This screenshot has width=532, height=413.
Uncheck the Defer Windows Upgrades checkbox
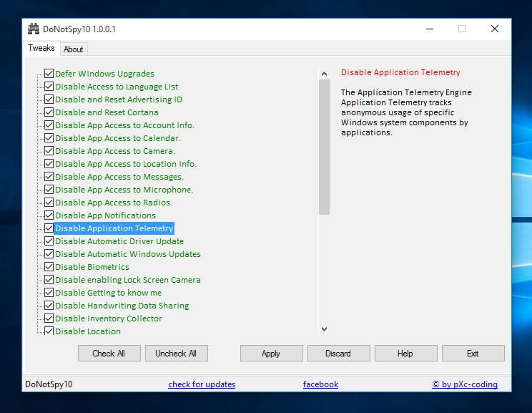click(49, 73)
